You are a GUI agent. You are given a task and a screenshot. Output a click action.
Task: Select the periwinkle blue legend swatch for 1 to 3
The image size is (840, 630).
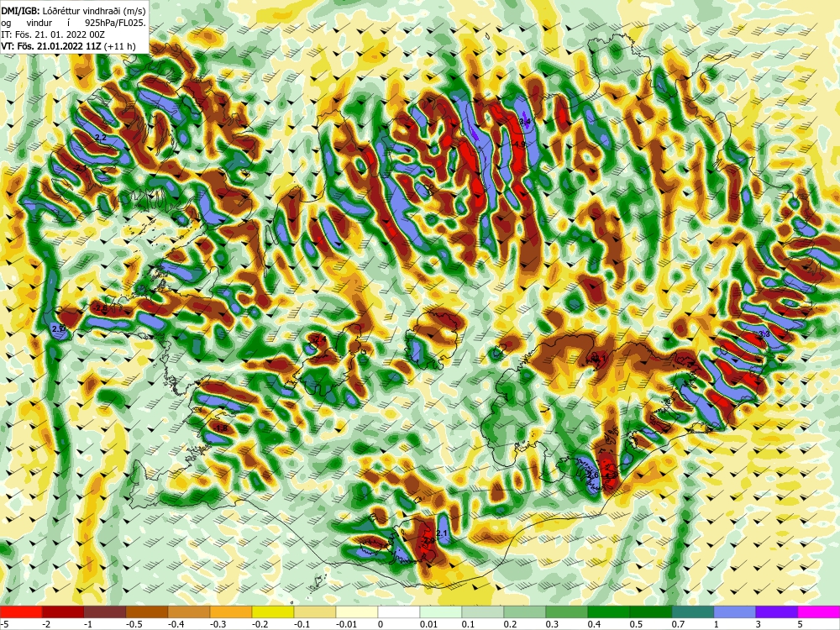(735, 612)
